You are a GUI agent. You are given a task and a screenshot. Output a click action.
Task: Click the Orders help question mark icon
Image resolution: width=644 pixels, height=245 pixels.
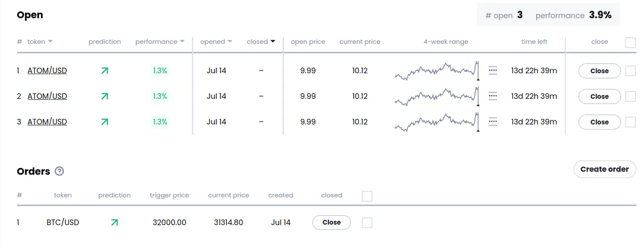[59, 171]
